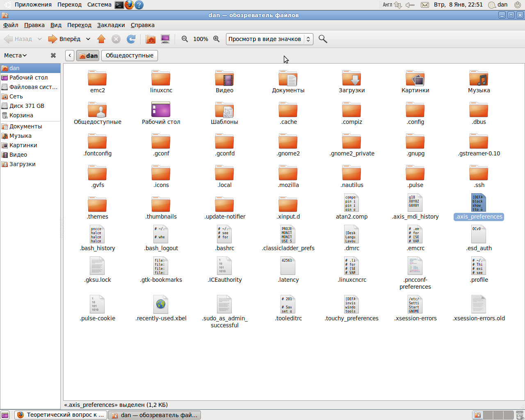Open the Система system menu

pos(99,5)
